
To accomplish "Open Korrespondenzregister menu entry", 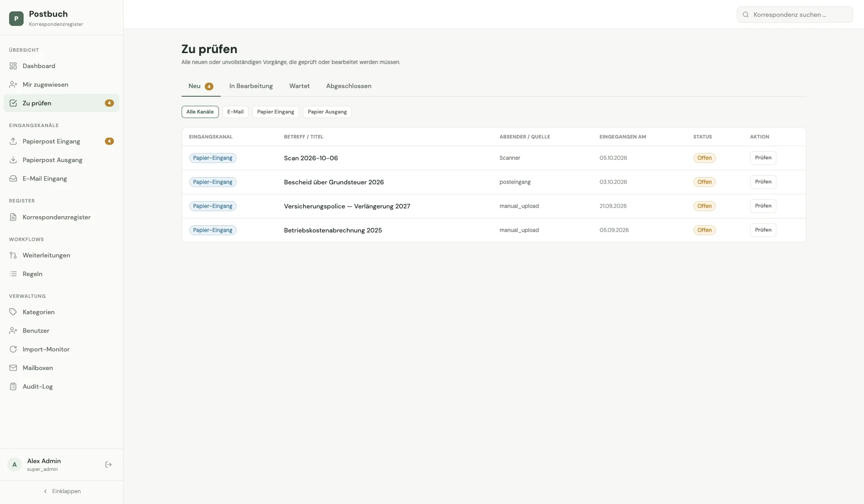I will tap(61, 217).
